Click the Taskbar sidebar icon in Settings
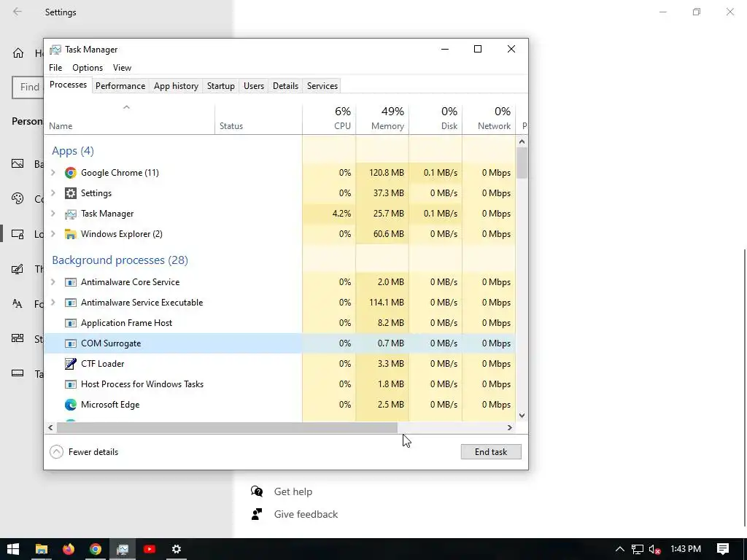This screenshot has width=747, height=560. point(18,373)
